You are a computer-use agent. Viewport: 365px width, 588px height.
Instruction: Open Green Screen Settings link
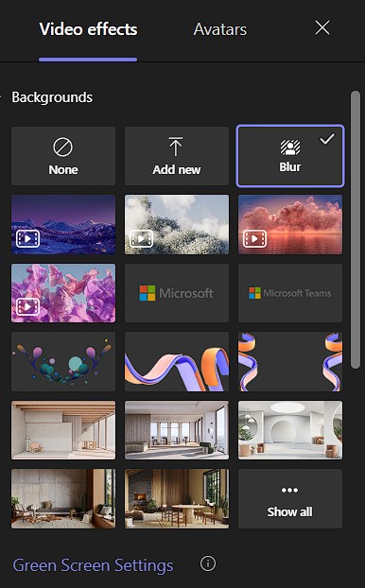[93, 565]
